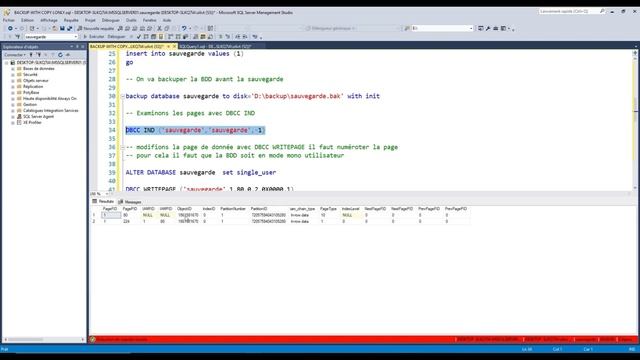Screen dimensions: 640x360
Task: Switch to the Messages results tab
Action: tap(130, 202)
